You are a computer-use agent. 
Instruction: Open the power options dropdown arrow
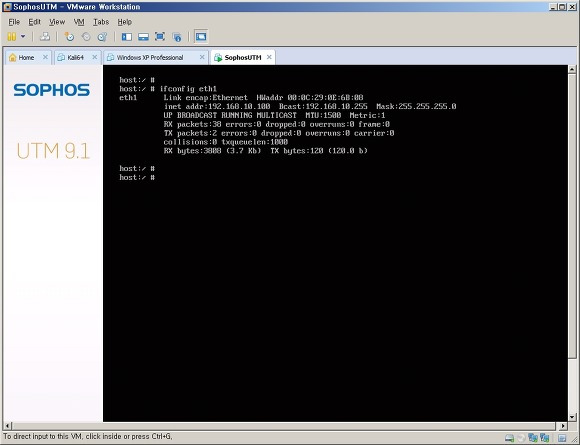pos(23,36)
